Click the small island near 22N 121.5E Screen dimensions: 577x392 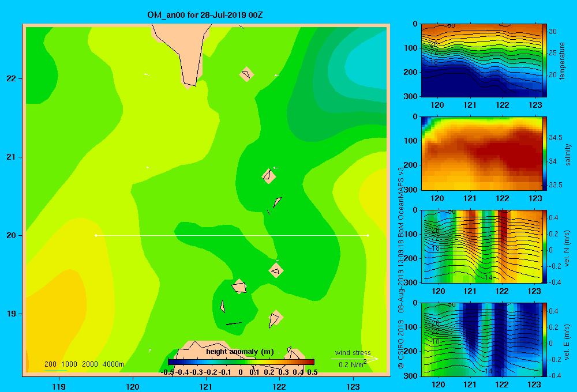(x=246, y=74)
